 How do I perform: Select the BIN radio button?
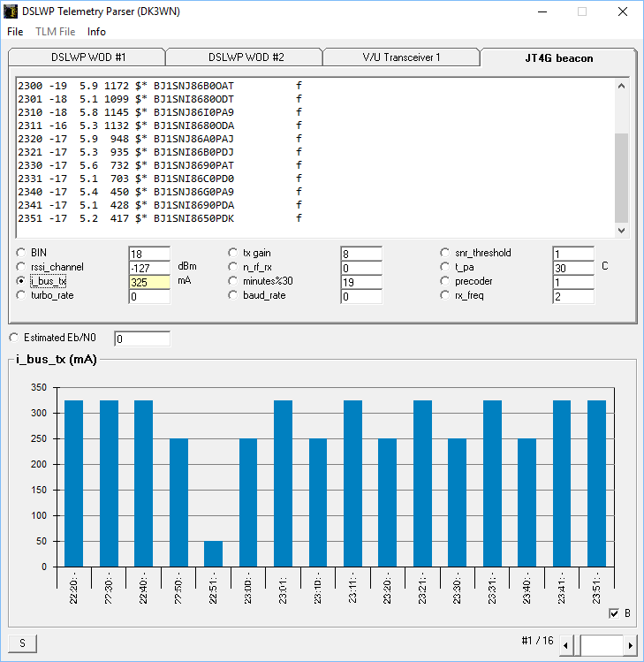coord(20,253)
